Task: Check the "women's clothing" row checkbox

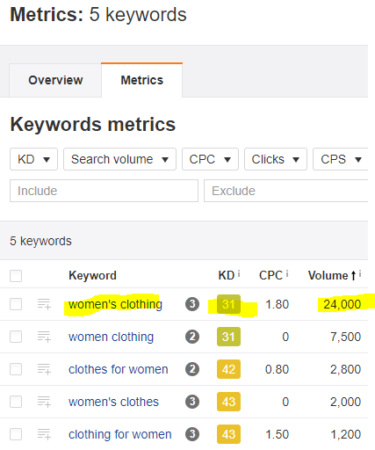Action: (x=16, y=304)
